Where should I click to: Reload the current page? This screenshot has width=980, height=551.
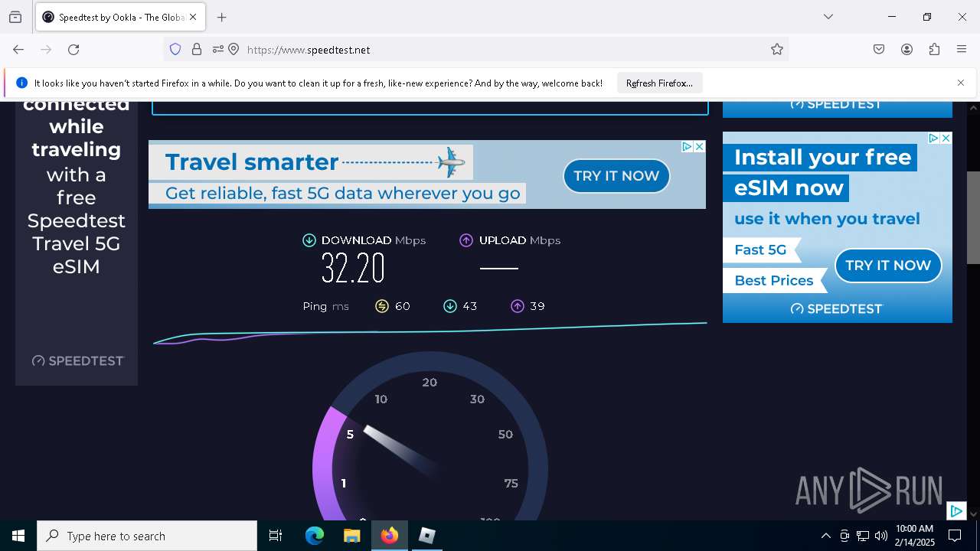click(x=73, y=50)
